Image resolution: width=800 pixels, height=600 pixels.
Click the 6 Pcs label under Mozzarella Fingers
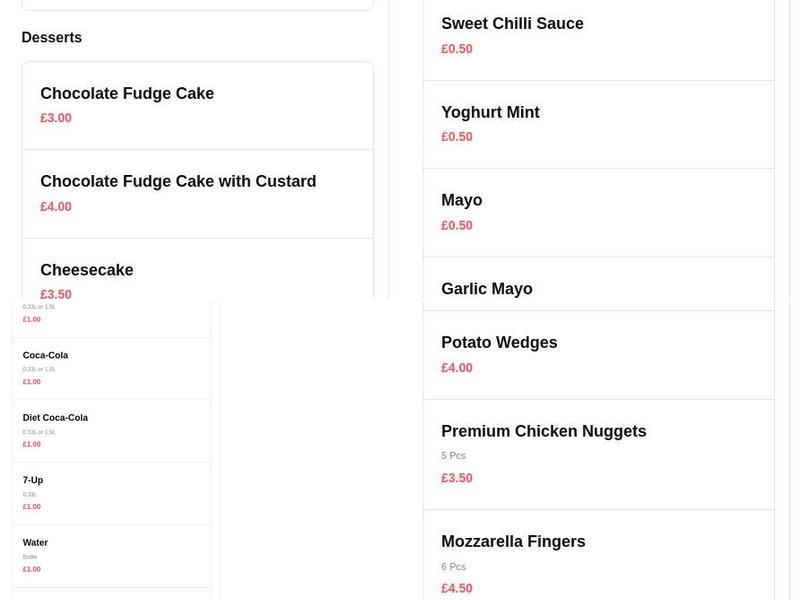tap(453, 565)
